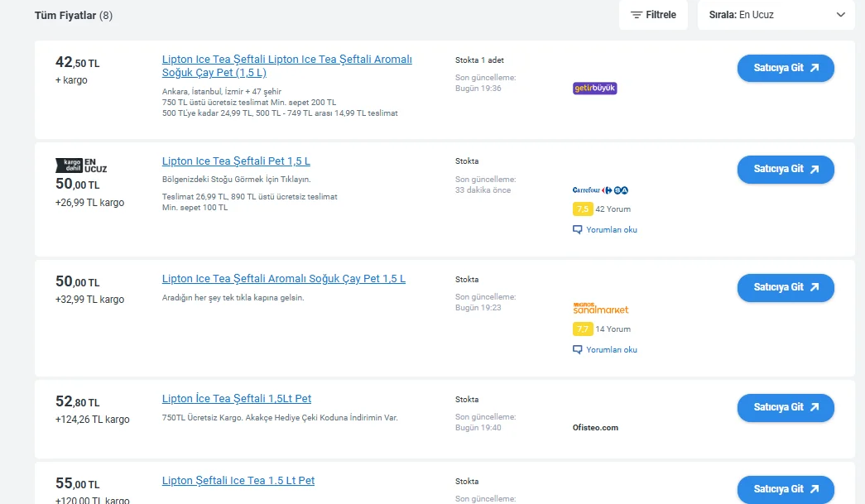Open the 'Sırala: En Ucuz' sorting dropdown
This screenshot has height=504, width=865.
pos(776,15)
